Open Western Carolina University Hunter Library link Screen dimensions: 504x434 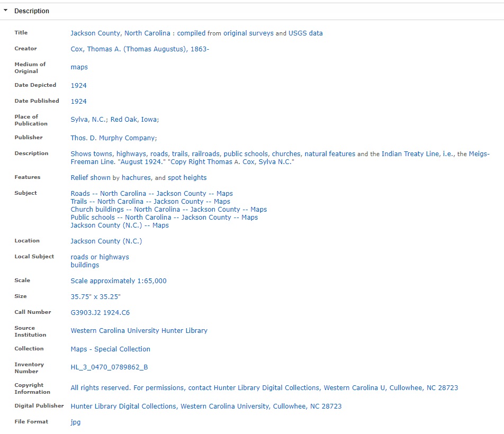[139, 330]
